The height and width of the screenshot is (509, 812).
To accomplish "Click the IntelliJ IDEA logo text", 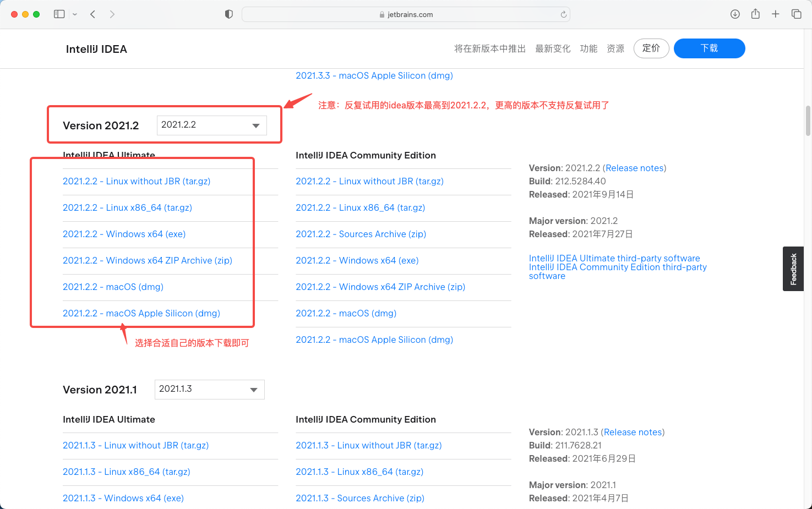I will [x=96, y=49].
